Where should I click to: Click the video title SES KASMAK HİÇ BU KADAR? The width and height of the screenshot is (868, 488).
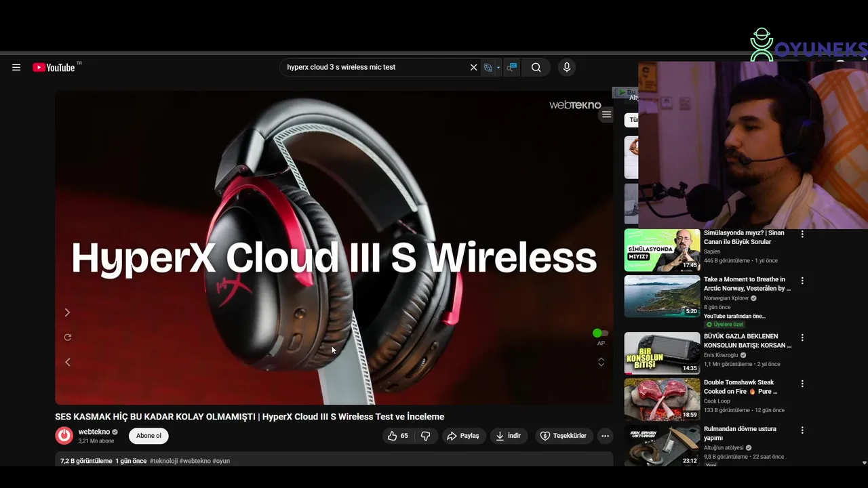[x=250, y=417]
